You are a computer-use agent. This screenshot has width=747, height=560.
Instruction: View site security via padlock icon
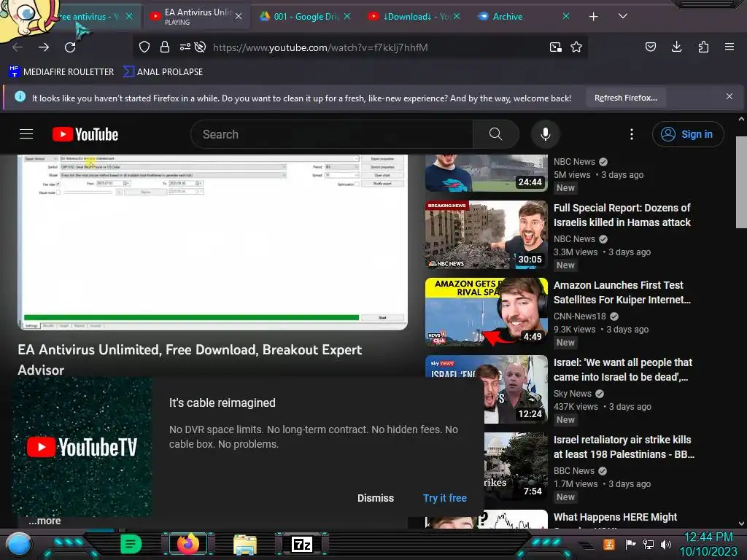point(165,47)
